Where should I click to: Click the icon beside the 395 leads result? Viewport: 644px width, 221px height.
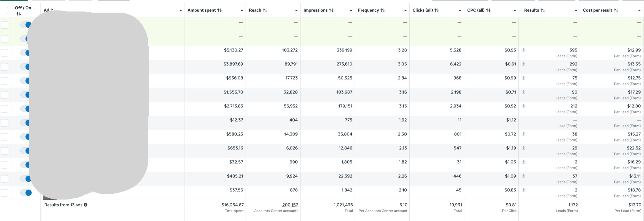523,50
